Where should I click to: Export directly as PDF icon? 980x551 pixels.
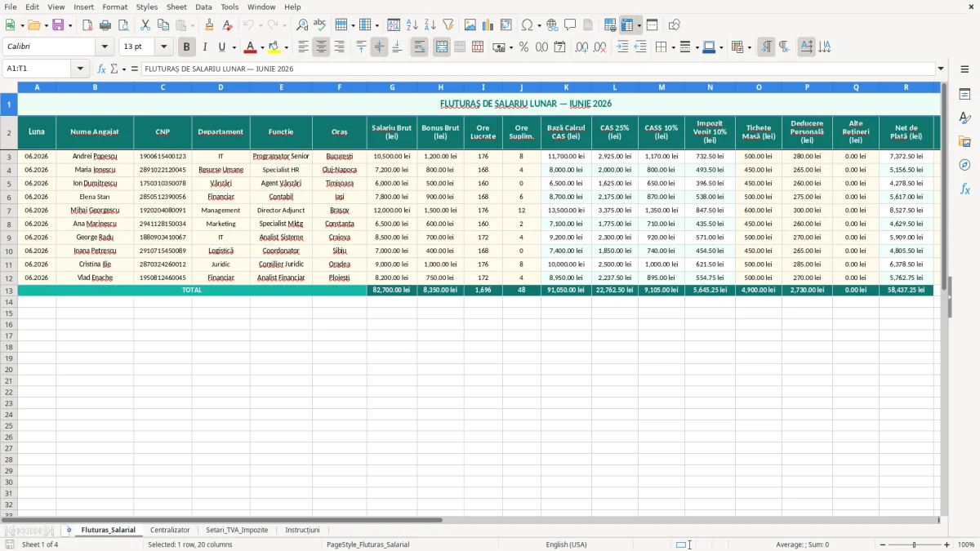point(87,25)
